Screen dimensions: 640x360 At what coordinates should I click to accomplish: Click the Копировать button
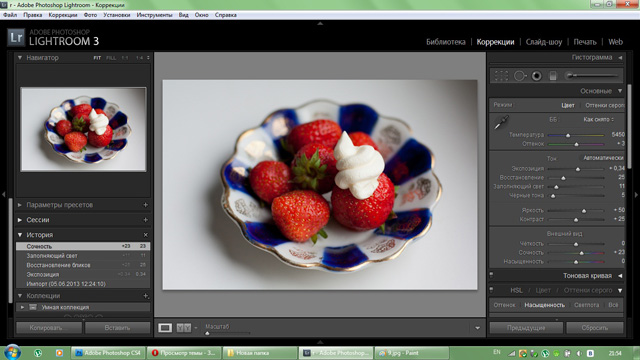coord(49,328)
